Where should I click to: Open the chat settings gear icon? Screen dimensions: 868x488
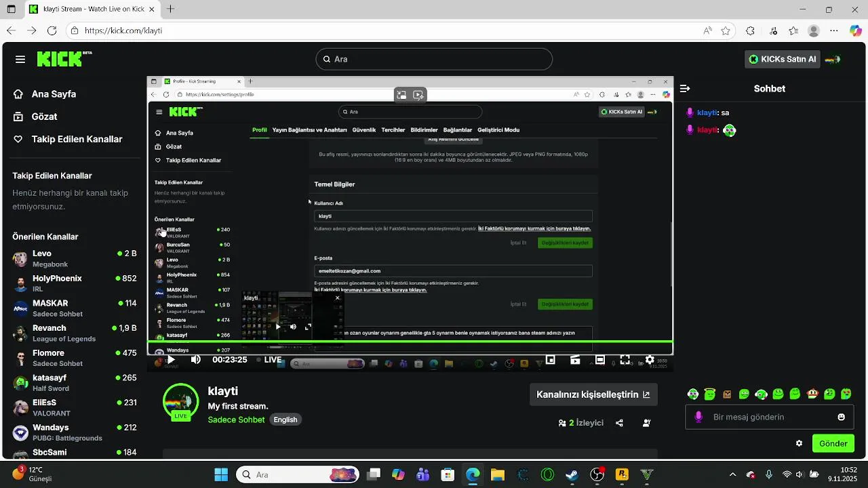tap(799, 443)
